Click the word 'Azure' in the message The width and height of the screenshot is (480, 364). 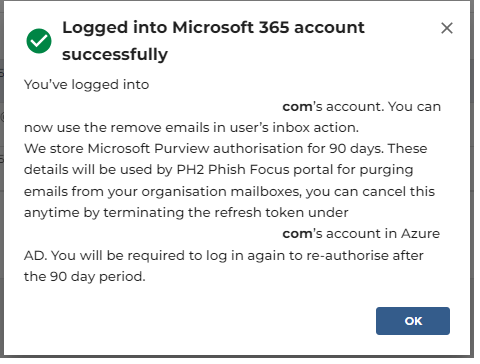pos(420,234)
